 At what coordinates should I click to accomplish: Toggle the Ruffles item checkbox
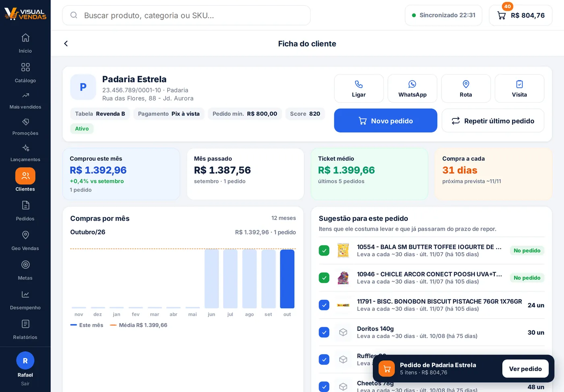point(324,359)
